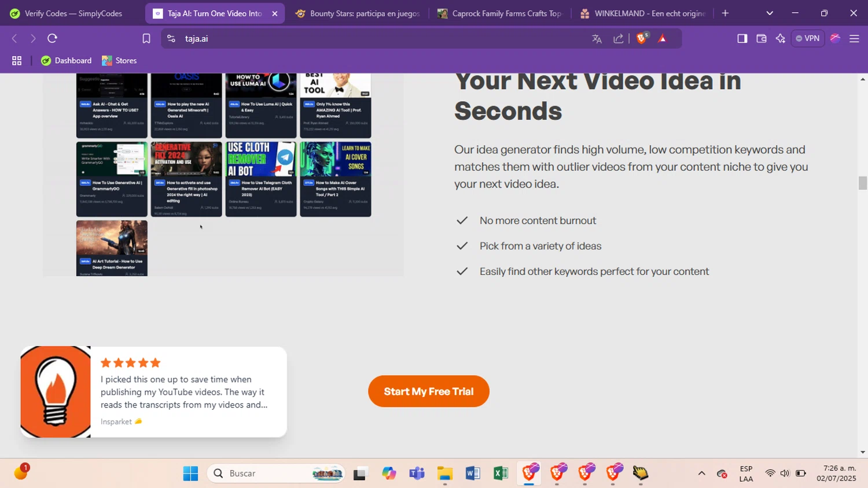
Task: Bookmark this page with the bookmark icon
Action: (146, 39)
